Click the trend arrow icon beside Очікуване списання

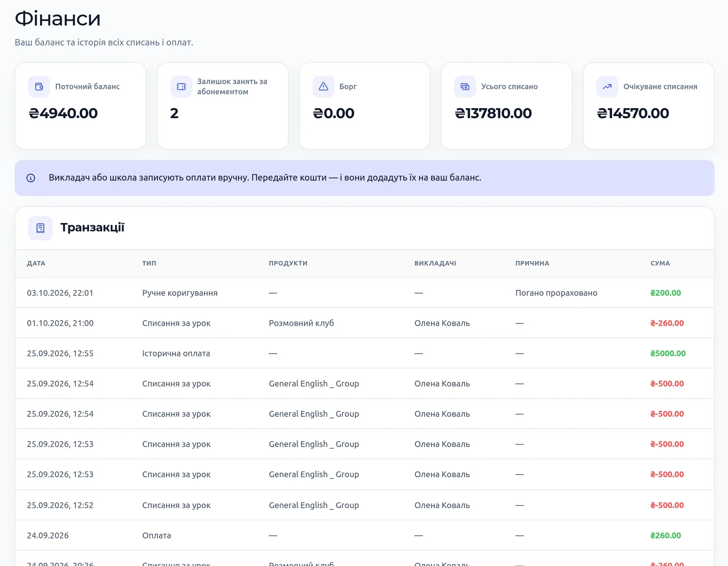point(607,86)
